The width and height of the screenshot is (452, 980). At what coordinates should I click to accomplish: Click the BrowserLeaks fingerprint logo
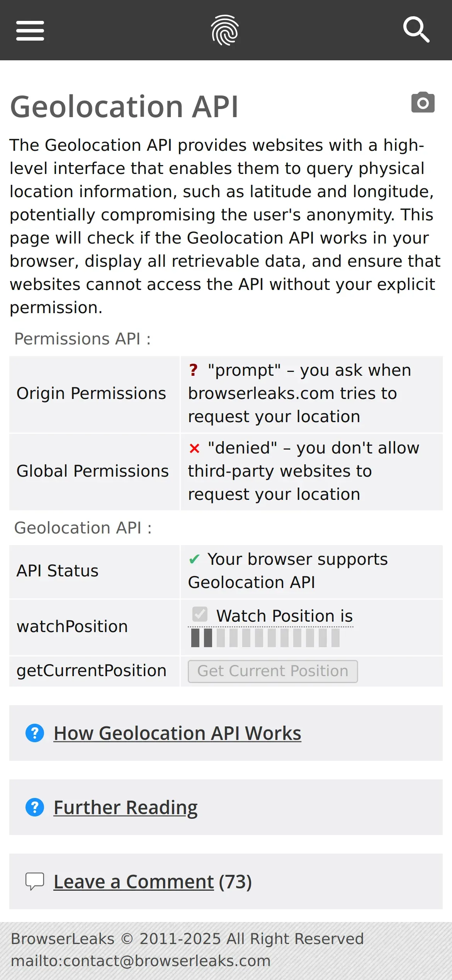[225, 30]
